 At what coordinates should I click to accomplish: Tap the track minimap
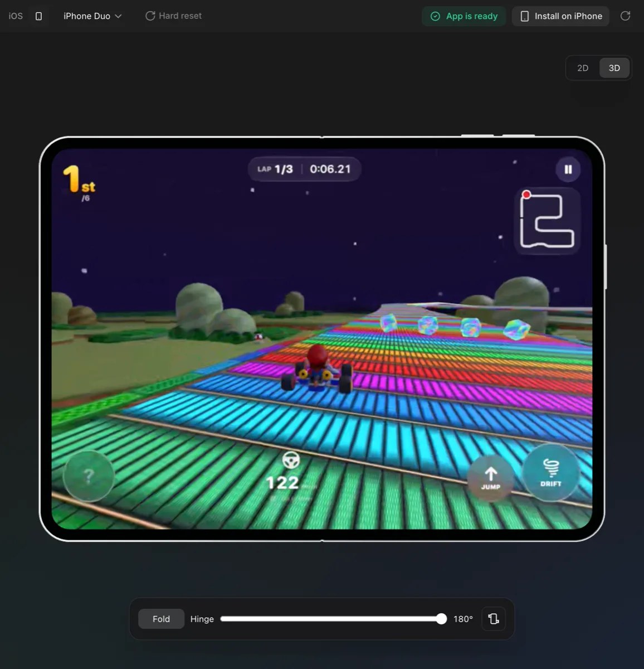coord(547,221)
